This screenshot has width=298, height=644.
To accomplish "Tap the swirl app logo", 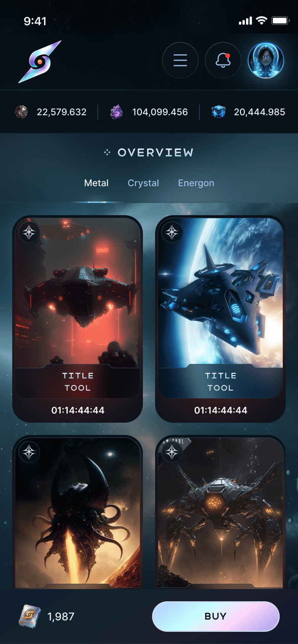I will point(40,61).
